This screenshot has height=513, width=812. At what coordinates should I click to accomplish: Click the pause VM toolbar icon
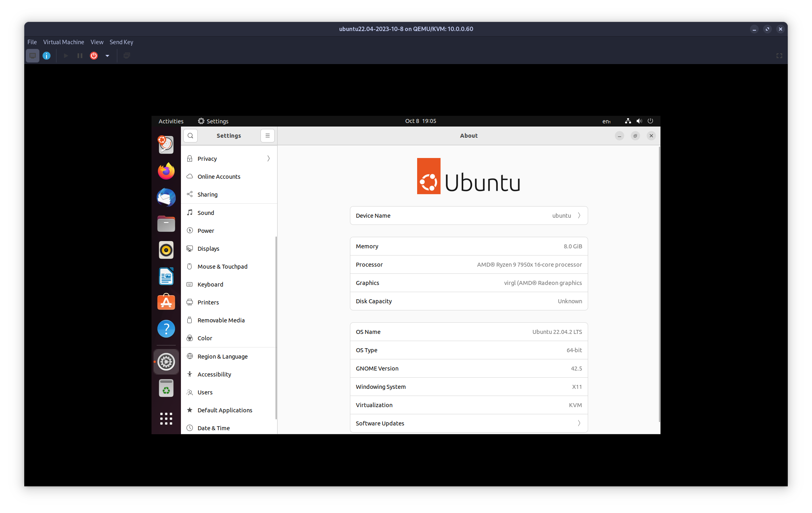pyautogui.click(x=80, y=56)
